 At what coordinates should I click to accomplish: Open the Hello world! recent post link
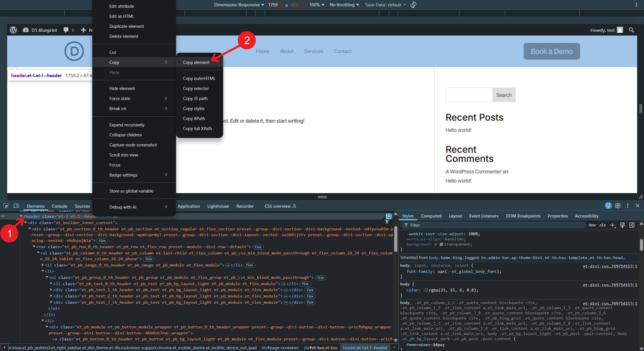[x=458, y=130]
